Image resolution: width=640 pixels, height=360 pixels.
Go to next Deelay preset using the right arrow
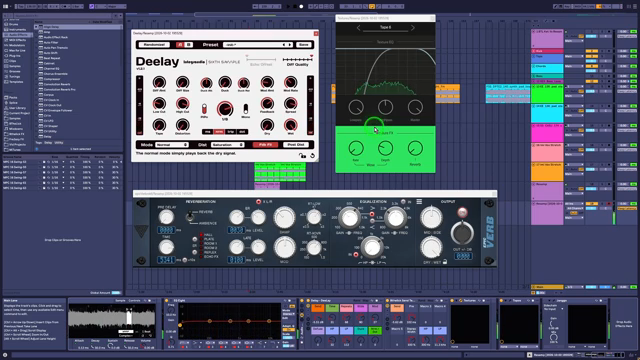pos(290,44)
